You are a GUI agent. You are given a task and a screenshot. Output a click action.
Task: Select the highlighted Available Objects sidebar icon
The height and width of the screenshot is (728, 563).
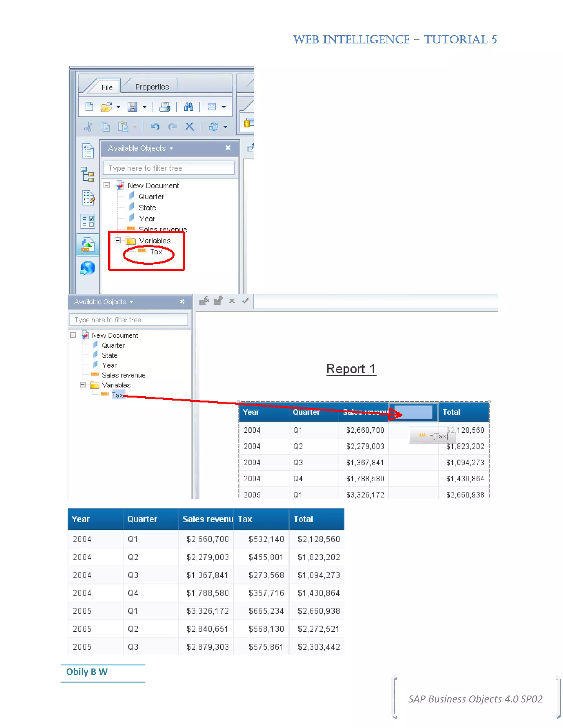(x=88, y=245)
